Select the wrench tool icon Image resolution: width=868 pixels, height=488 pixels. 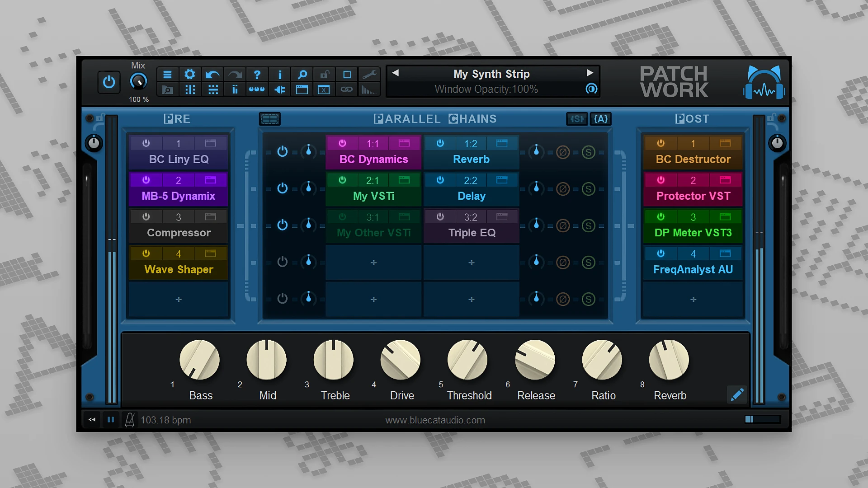click(369, 74)
